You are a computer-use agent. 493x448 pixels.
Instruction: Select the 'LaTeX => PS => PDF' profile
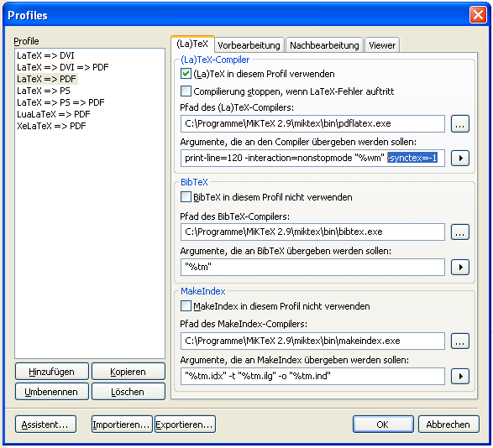60,102
